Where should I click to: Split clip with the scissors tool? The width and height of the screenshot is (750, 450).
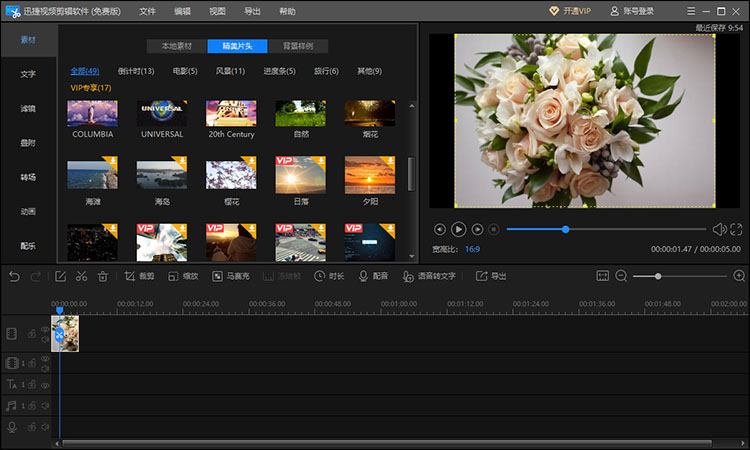(81, 276)
